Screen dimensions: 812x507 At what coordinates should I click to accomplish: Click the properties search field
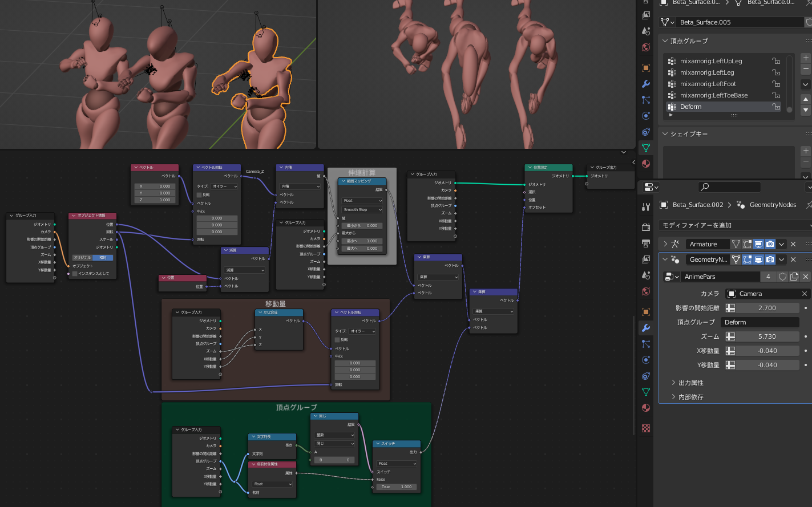[729, 186]
